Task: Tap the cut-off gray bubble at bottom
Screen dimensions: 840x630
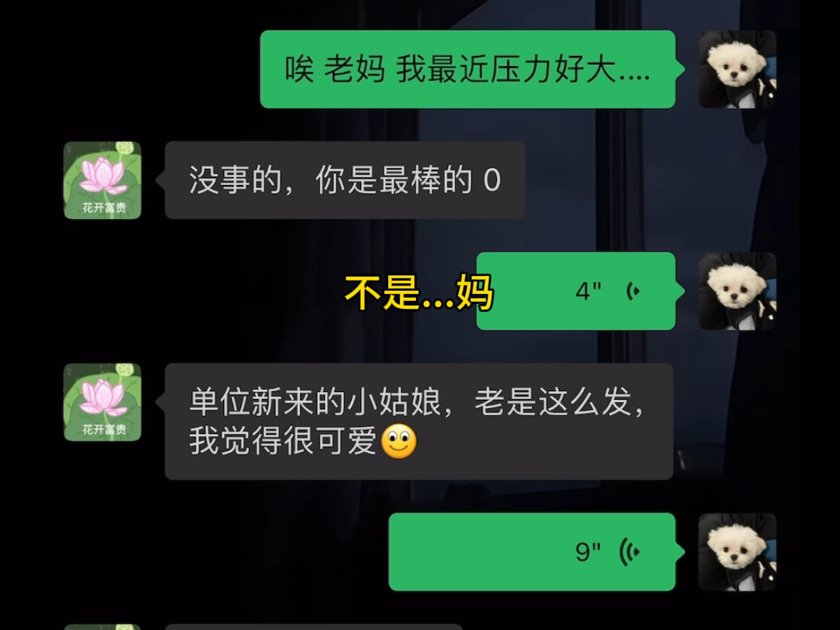Action: 313,627
